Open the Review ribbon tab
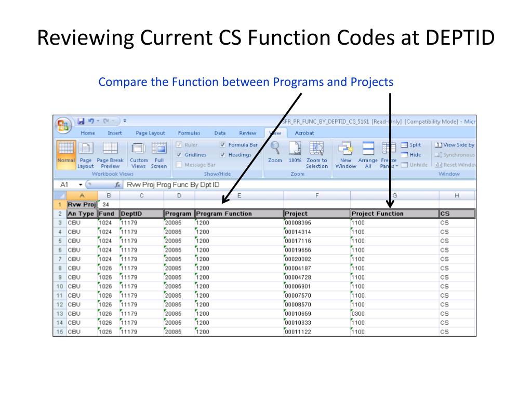532x399 pixels. pyautogui.click(x=248, y=133)
